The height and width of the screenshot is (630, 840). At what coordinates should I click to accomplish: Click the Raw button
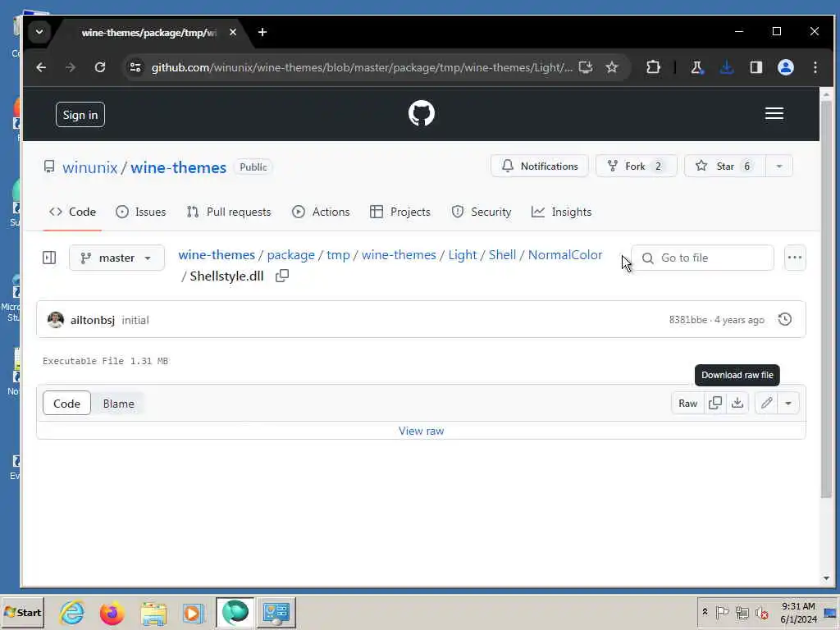pos(688,404)
